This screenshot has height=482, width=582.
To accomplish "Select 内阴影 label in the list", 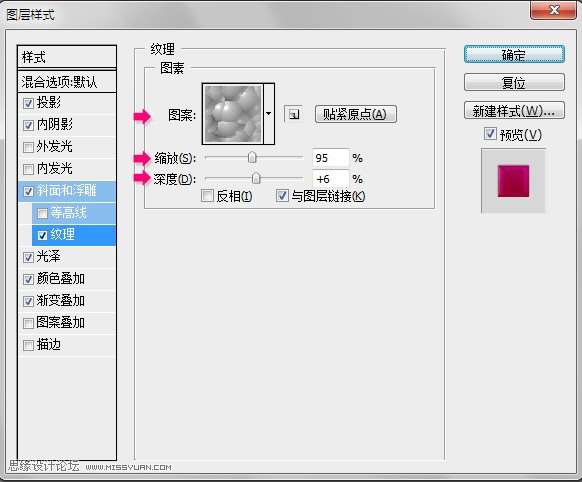I will [55, 125].
